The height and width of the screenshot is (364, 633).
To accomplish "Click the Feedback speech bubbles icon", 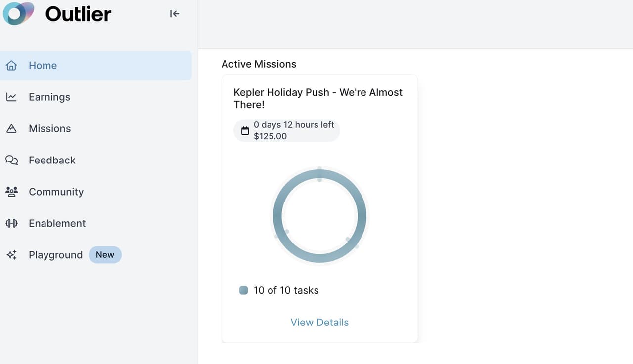I will pyautogui.click(x=11, y=161).
